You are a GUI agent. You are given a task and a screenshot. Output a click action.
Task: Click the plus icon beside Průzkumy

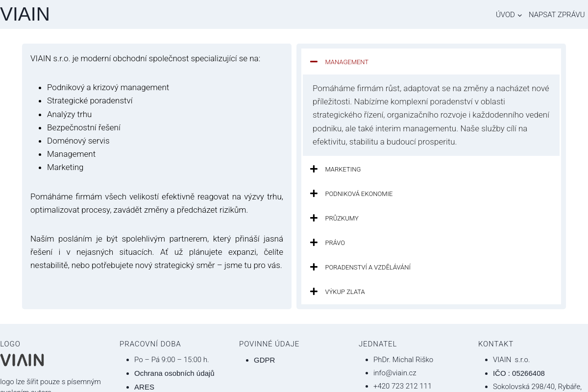pyautogui.click(x=314, y=218)
